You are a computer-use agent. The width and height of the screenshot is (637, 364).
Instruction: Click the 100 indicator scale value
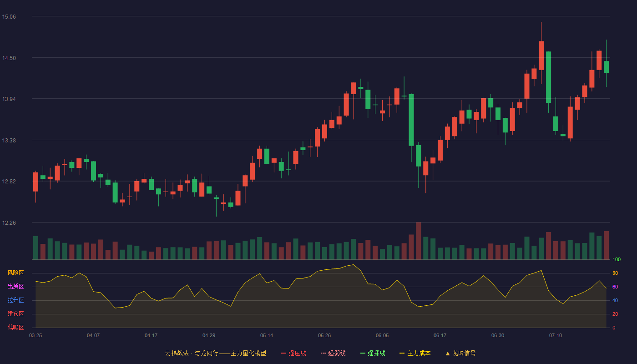point(617,259)
